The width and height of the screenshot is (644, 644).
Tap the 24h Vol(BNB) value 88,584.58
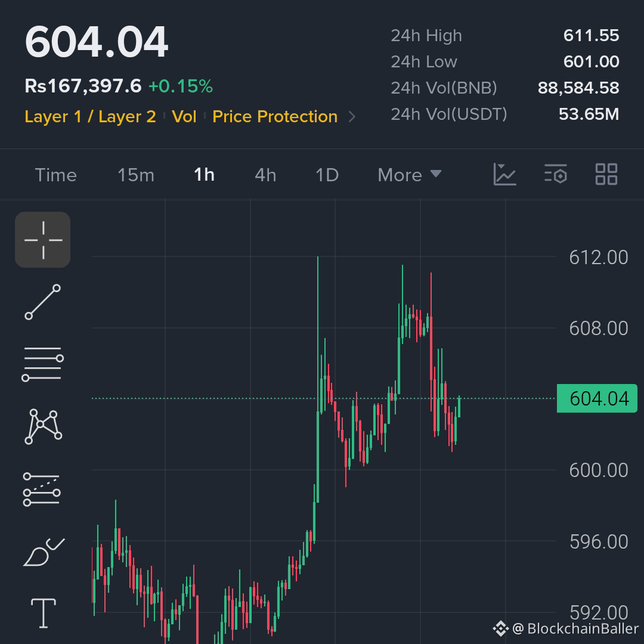pyautogui.click(x=578, y=88)
